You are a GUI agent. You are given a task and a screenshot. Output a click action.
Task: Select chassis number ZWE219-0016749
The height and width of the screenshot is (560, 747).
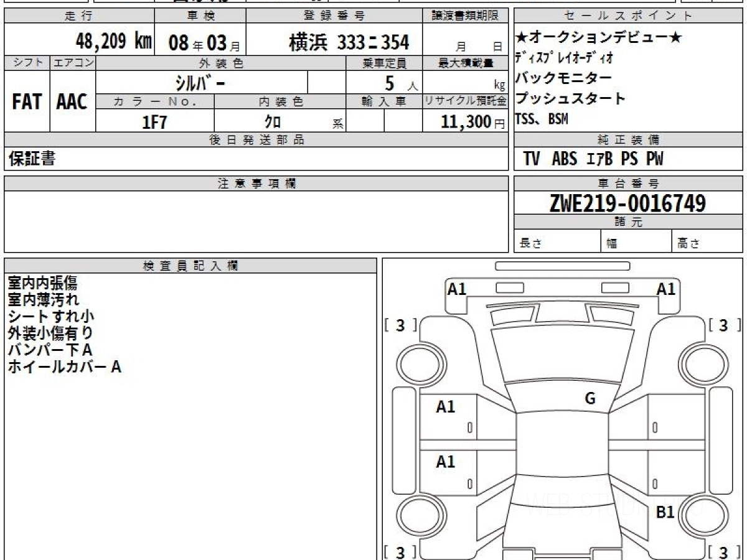(x=627, y=203)
